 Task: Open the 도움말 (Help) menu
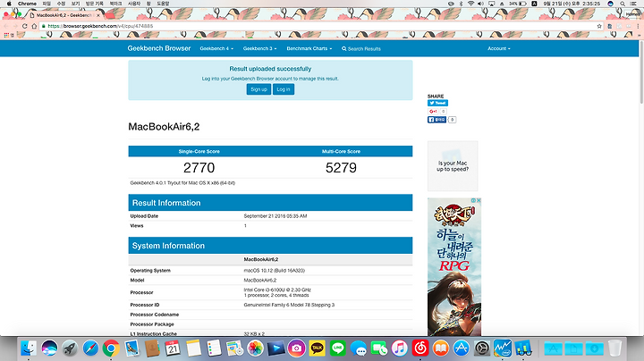click(x=163, y=4)
